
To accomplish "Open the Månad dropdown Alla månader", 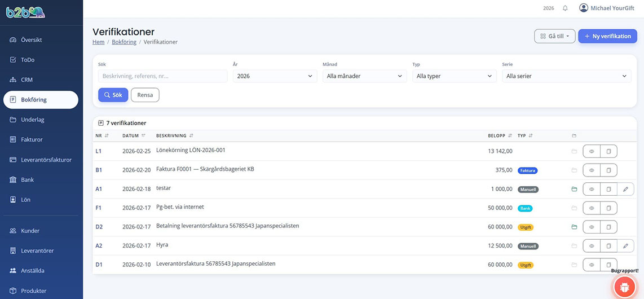I will [364, 76].
